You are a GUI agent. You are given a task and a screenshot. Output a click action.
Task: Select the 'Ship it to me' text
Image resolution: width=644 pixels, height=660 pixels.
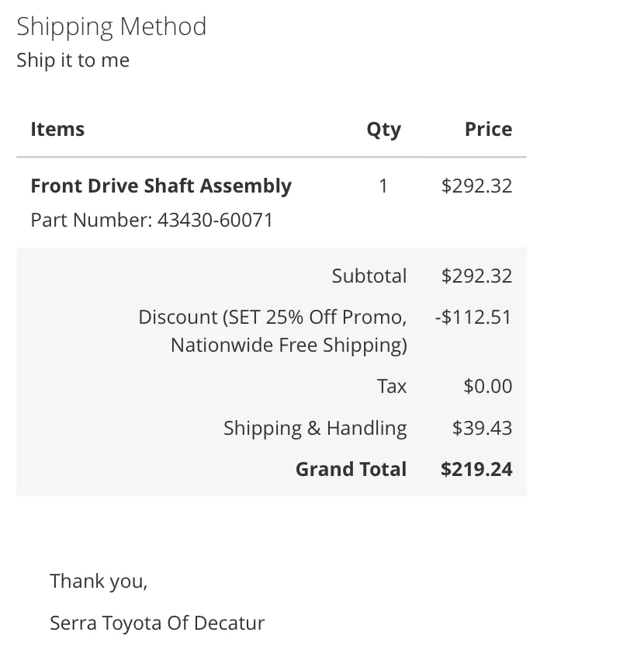click(x=73, y=60)
